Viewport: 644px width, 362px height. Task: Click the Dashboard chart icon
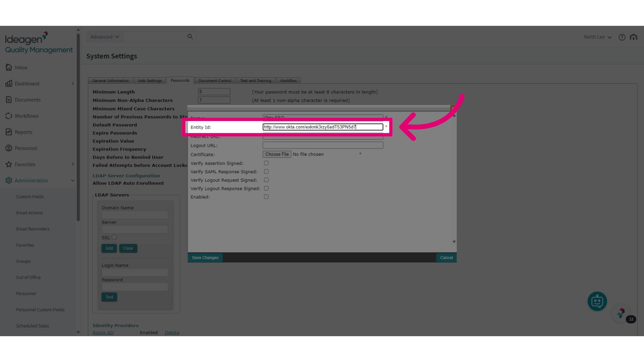9,83
